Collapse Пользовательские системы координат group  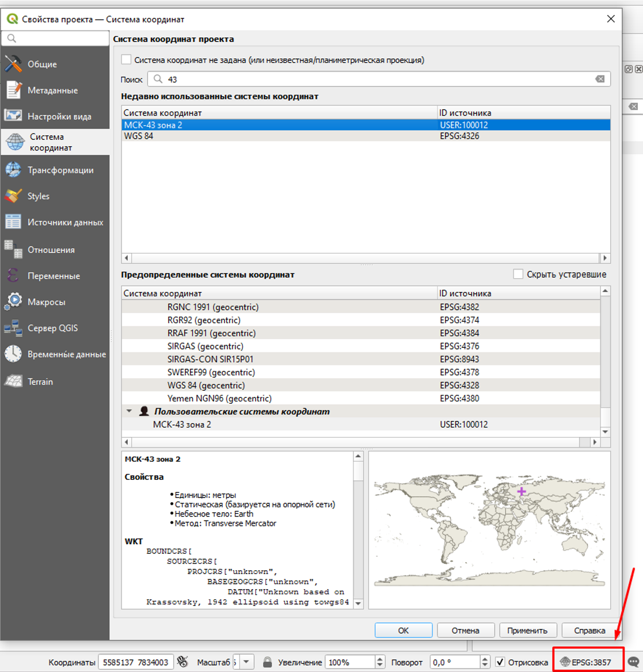129,411
